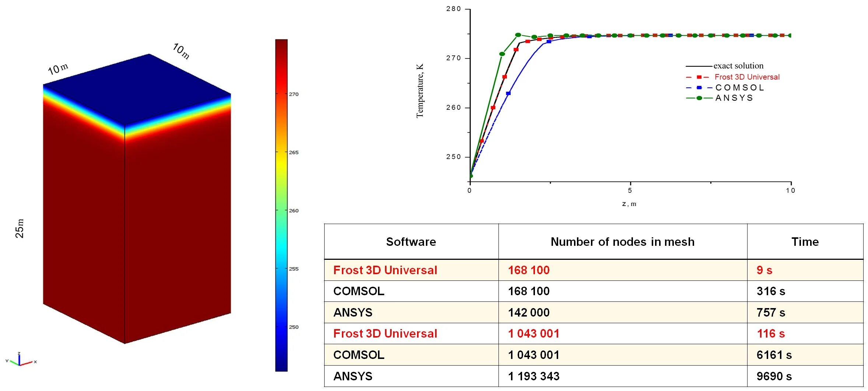Click the red '1 043 001' nodes cell

623,334
